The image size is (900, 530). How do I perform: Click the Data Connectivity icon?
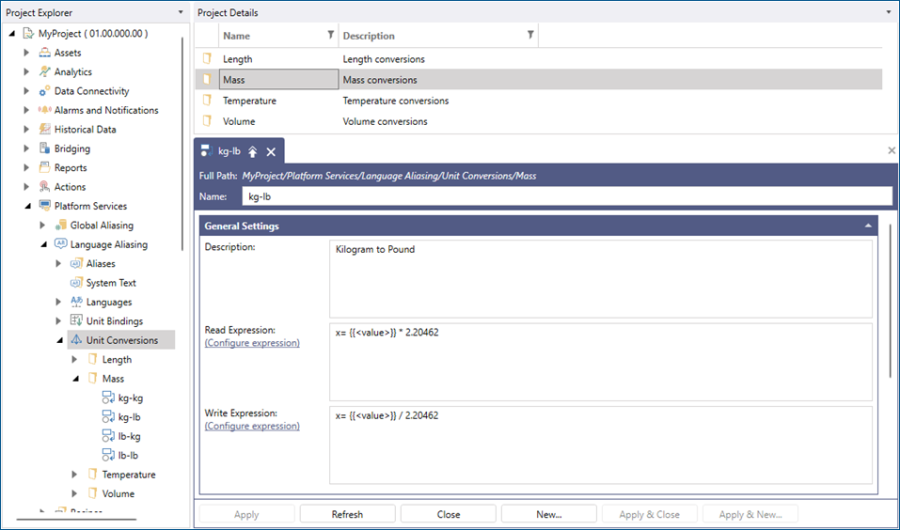[44, 91]
